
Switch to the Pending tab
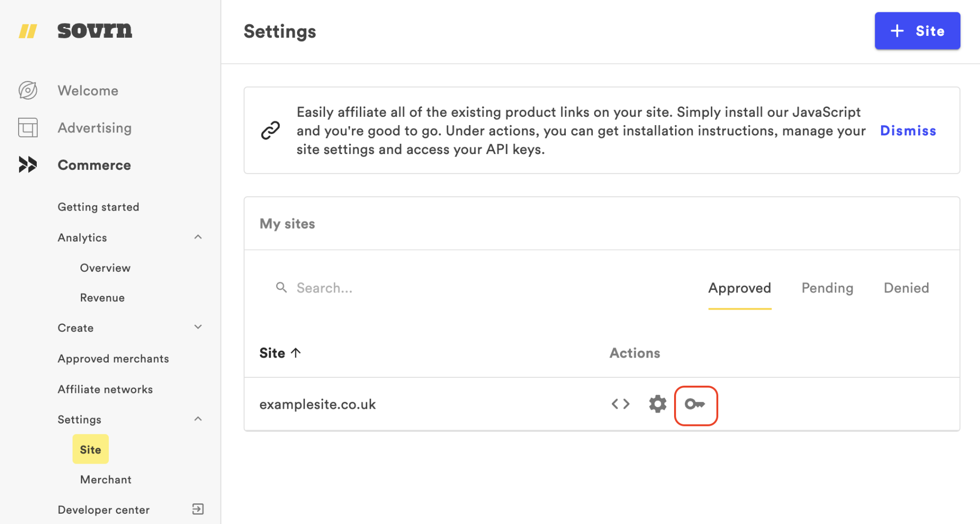click(x=827, y=288)
